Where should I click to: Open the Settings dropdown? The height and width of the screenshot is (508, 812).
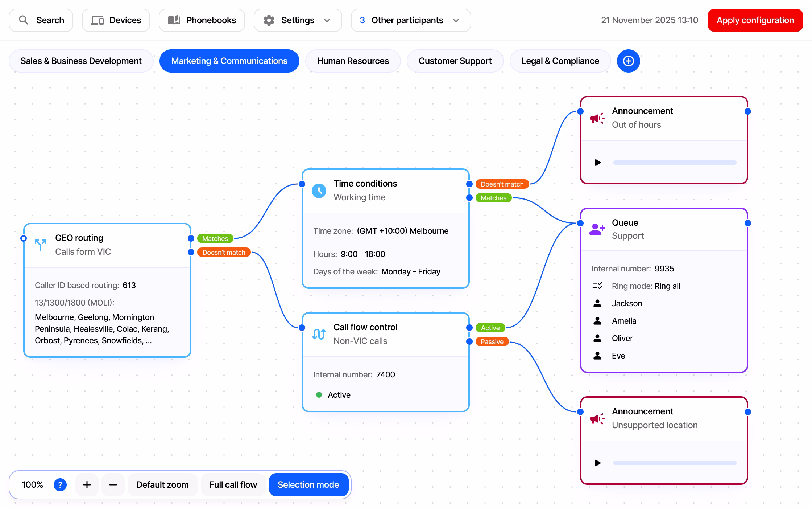(x=298, y=20)
